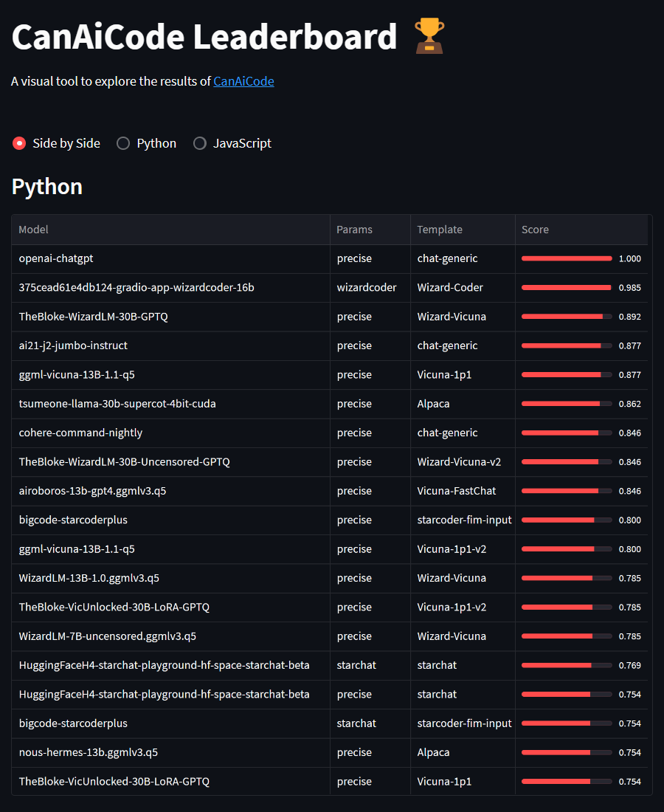Select the JavaScript radio option
This screenshot has height=812, width=664.
[232, 143]
